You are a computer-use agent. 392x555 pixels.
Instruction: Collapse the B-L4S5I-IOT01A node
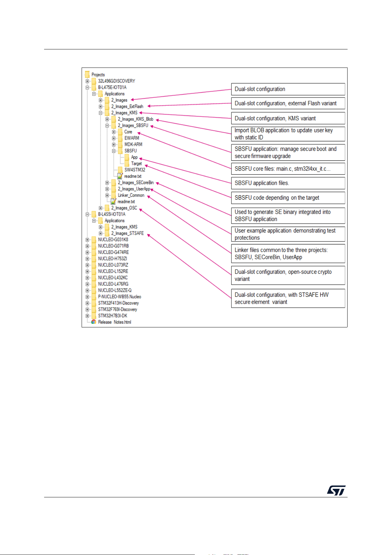coord(87,214)
